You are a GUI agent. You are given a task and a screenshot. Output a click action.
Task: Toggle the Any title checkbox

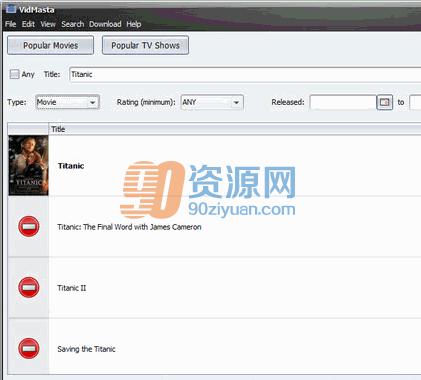click(14, 74)
